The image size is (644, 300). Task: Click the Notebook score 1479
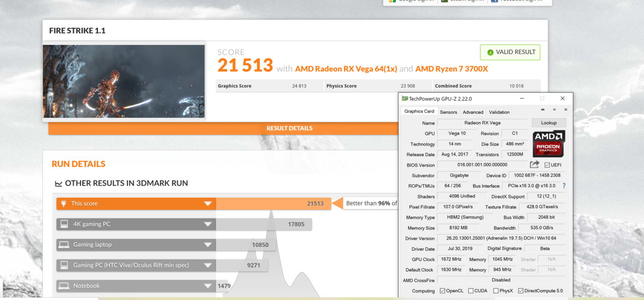click(224, 286)
